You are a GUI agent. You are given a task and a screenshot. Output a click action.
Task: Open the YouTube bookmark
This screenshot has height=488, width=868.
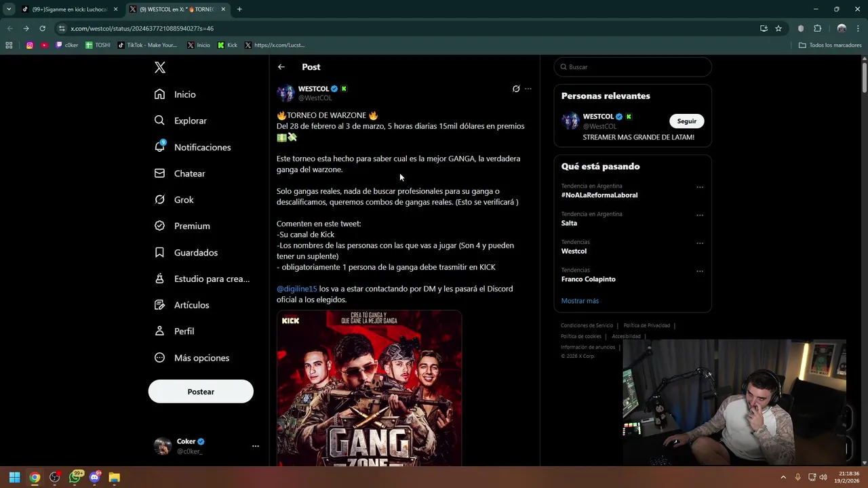[44, 45]
